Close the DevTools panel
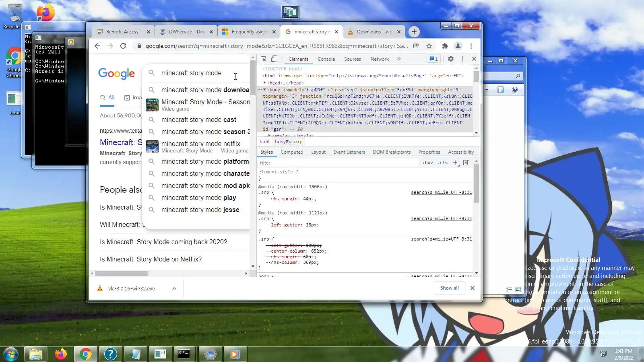This screenshot has height=362, width=644. [474, 59]
